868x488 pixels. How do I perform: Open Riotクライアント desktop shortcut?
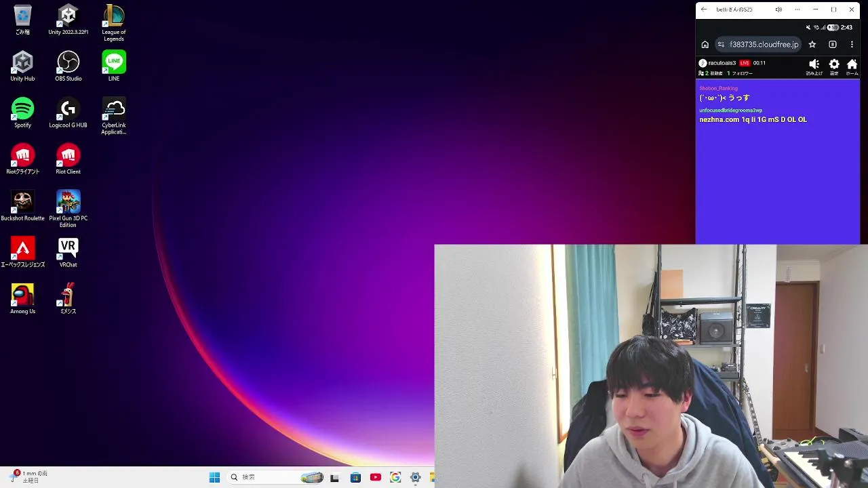[22, 159]
